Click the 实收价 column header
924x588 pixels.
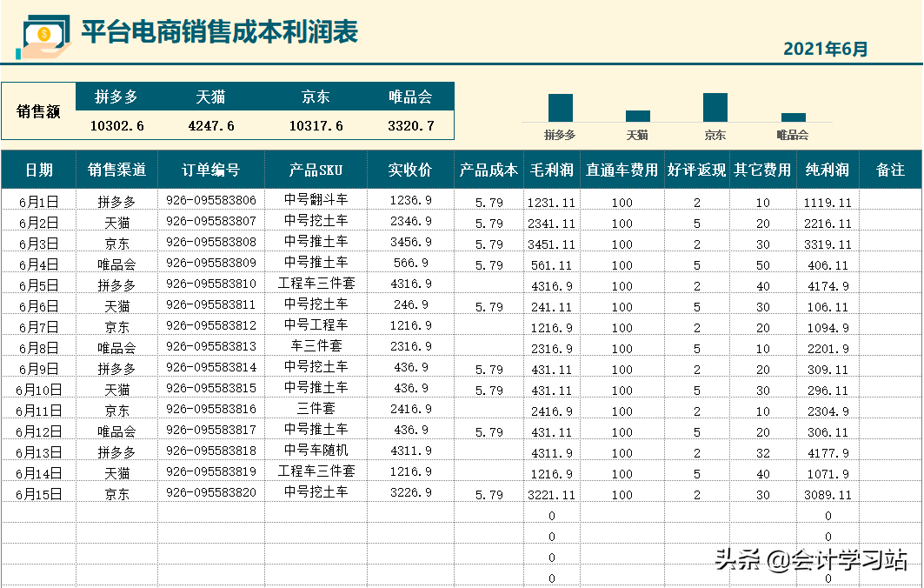[x=411, y=170]
